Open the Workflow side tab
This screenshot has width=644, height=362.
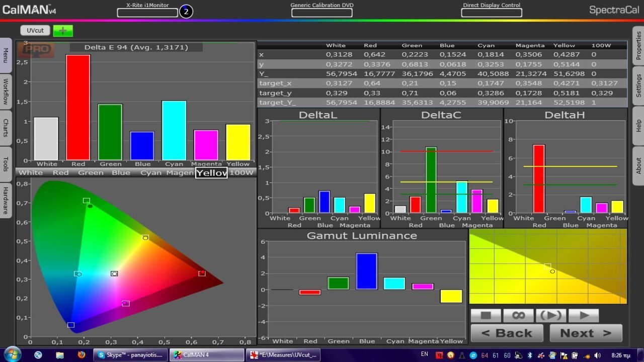6,92
